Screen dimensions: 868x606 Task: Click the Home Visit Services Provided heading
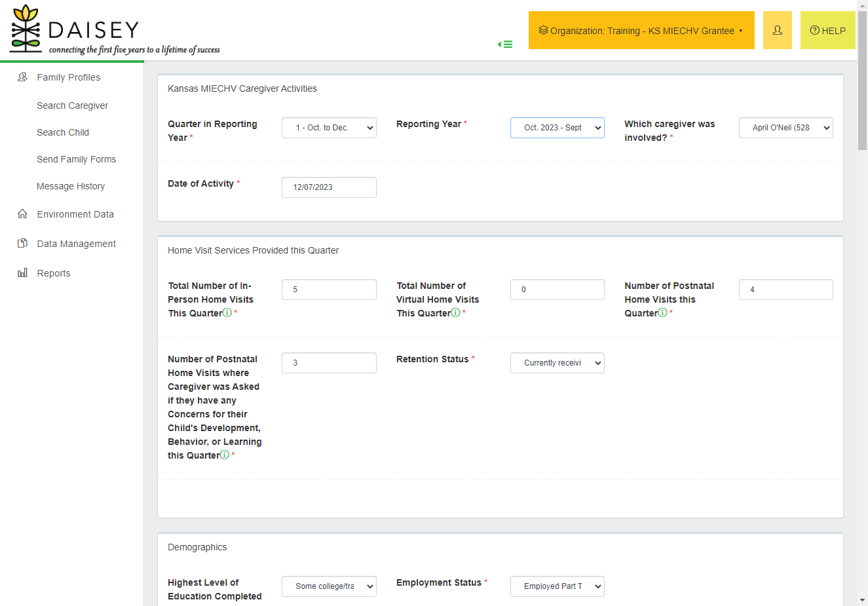pos(253,250)
